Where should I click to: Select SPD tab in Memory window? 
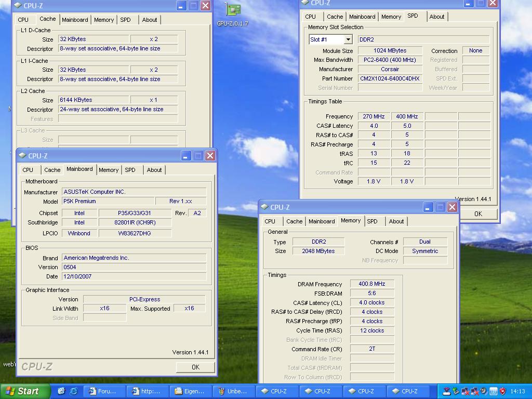click(372, 221)
